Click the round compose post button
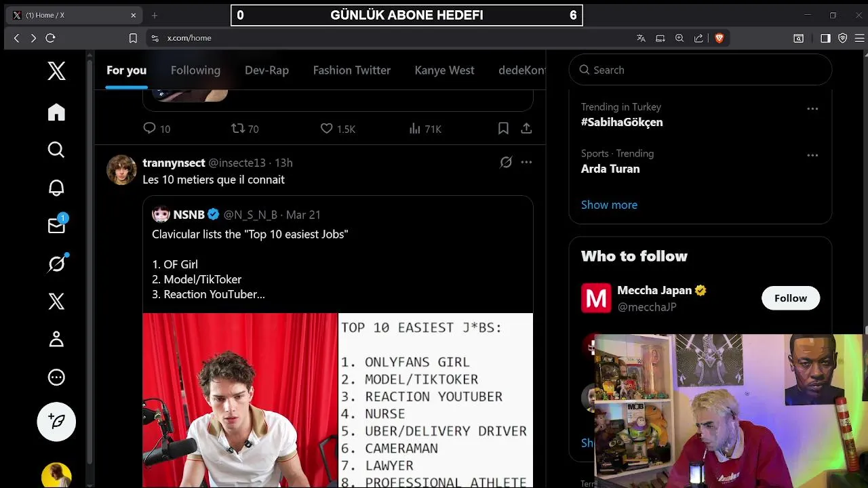 [56, 422]
